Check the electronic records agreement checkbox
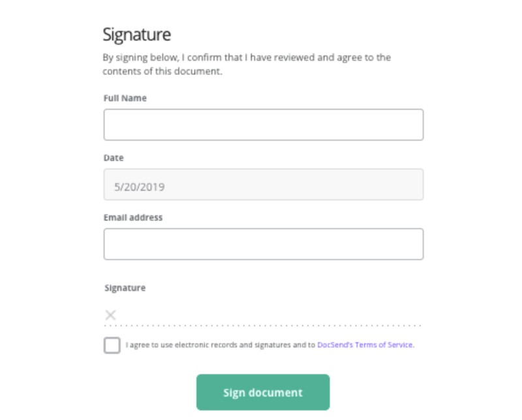 tap(112, 345)
